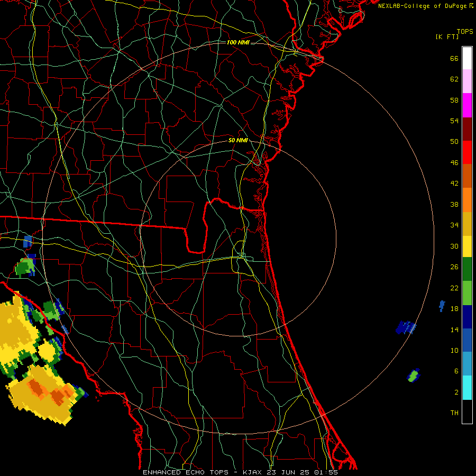Click the 'TOPS' legend title
Image resolution: width=476 pixels, height=476 pixels.
[x=465, y=32]
